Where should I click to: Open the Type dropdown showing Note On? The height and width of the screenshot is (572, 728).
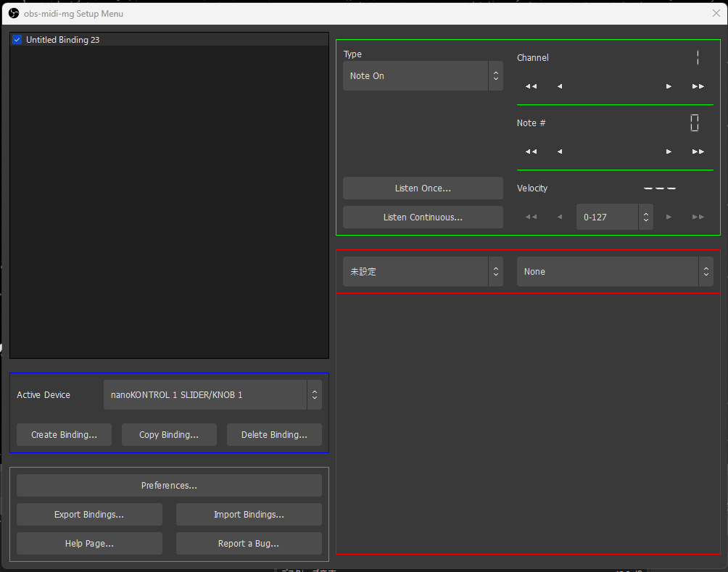coord(422,76)
